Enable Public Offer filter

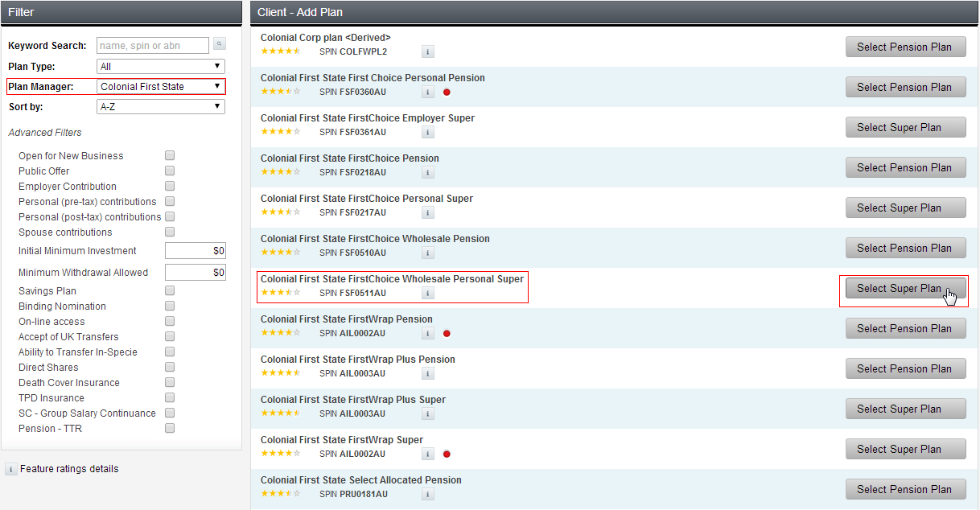[x=170, y=171]
